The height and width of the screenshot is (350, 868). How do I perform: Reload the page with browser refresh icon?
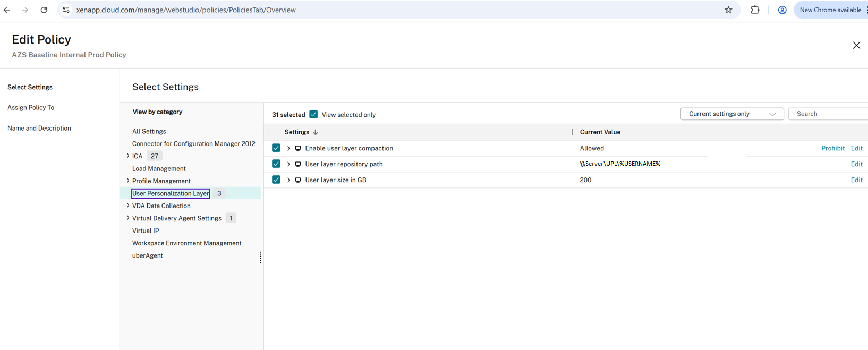tap(44, 10)
